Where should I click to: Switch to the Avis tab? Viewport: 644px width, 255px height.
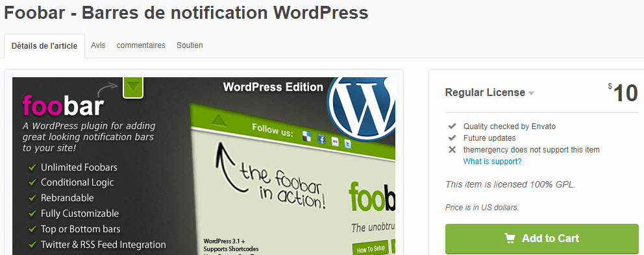coord(98,45)
